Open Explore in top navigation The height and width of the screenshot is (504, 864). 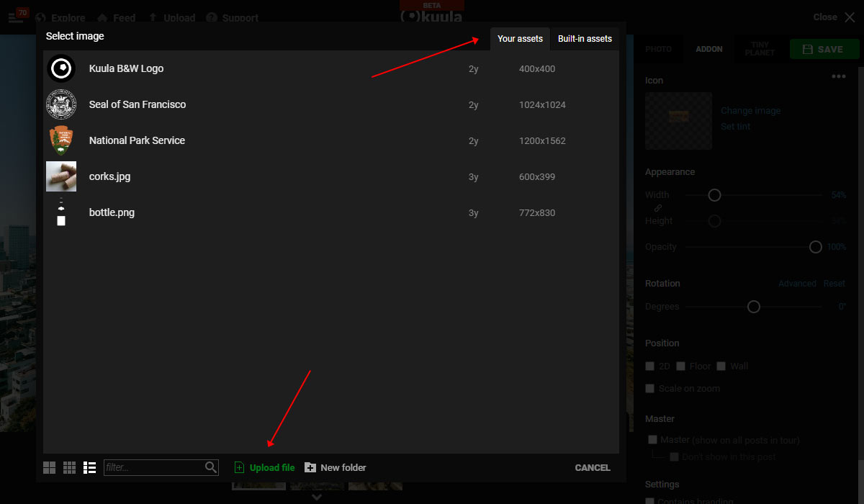tap(61, 18)
